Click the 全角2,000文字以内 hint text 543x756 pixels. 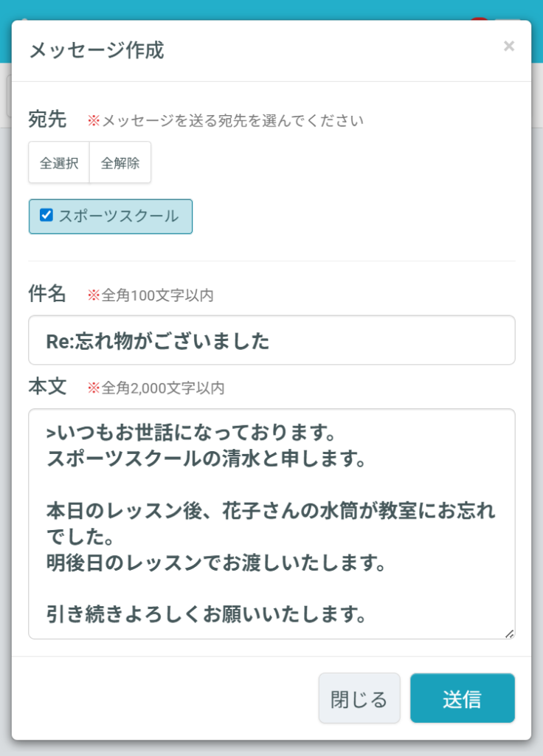click(x=163, y=388)
